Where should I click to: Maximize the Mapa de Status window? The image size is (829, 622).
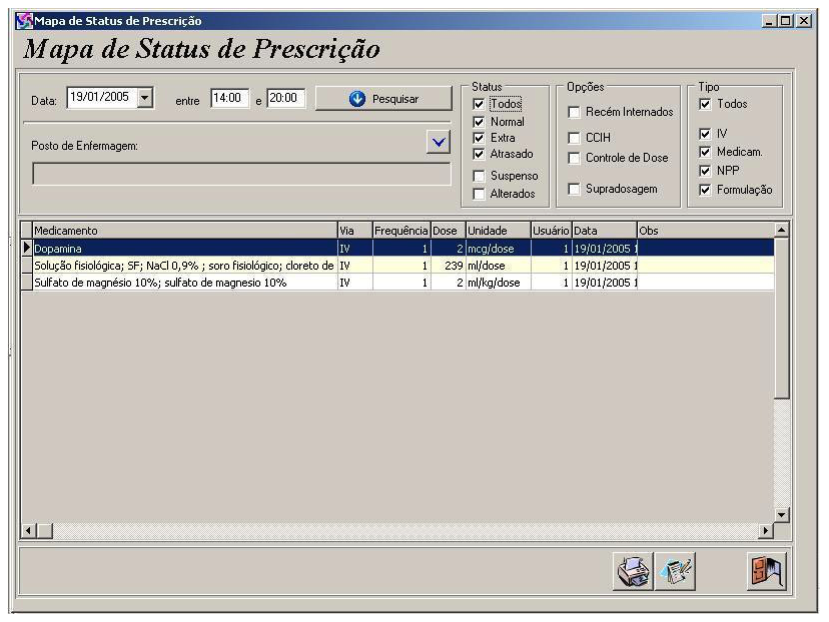point(786,21)
